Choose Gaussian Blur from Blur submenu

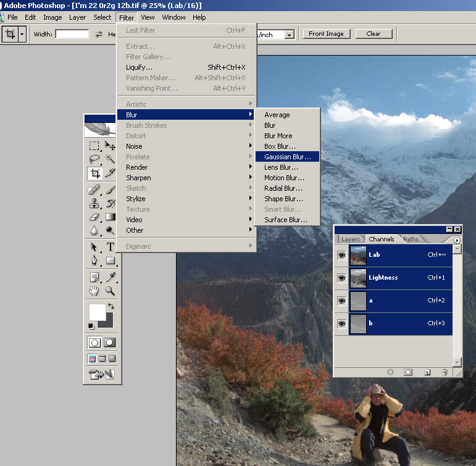tap(287, 157)
